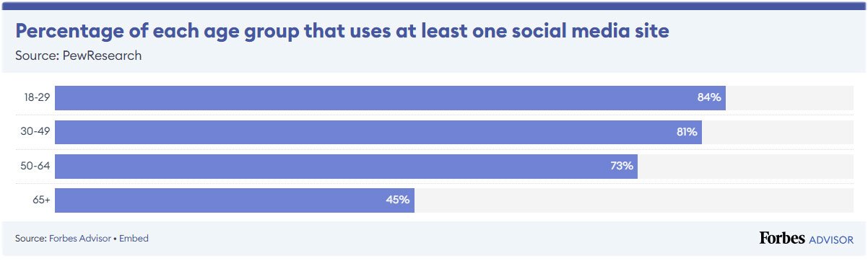Select the 65+ age group bar
The image size is (868, 261).
coord(235,200)
